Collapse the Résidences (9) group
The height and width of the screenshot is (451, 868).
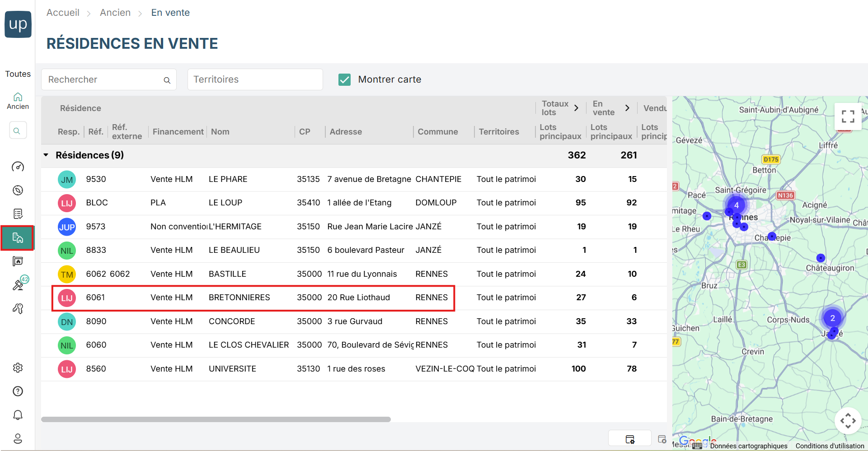coord(46,155)
